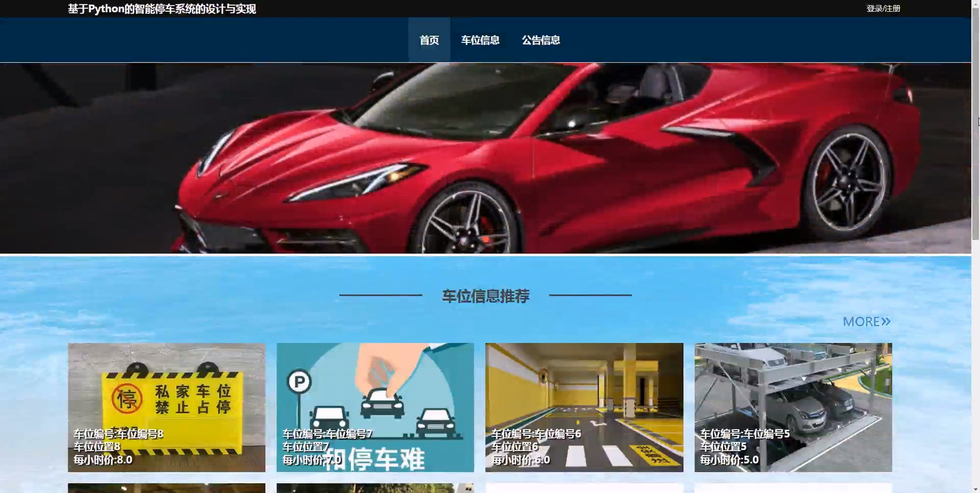Click the text 每小时价:5.0
The width and height of the screenshot is (980, 493).
pyautogui.click(x=729, y=460)
